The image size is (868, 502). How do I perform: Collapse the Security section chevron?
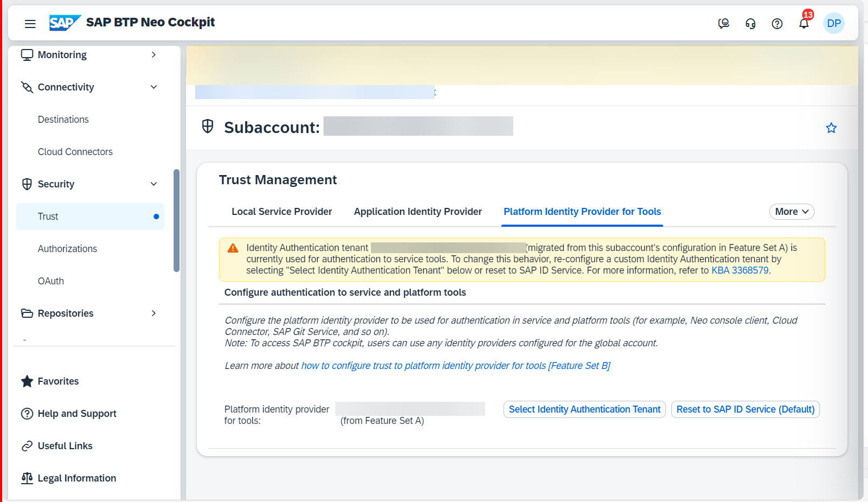(154, 184)
